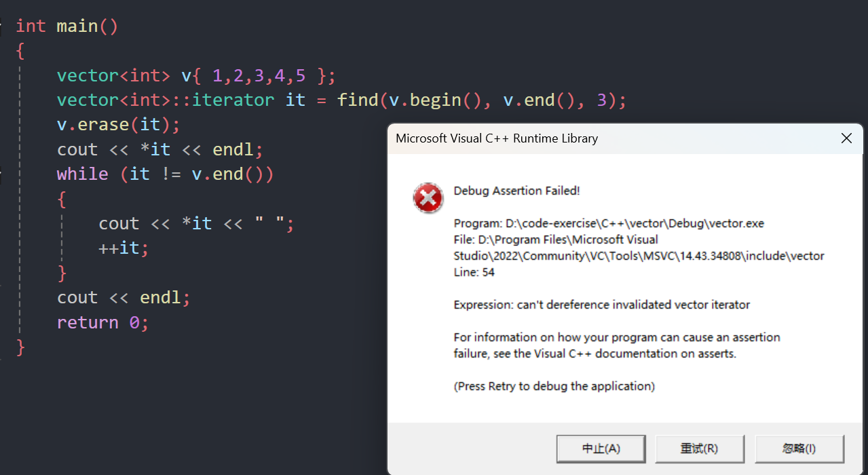Click the "v.erase(it);" code line

point(118,125)
